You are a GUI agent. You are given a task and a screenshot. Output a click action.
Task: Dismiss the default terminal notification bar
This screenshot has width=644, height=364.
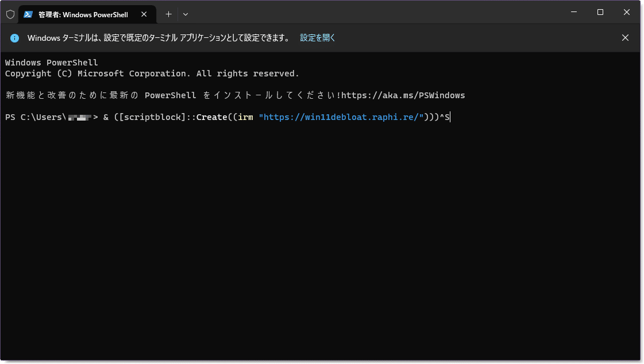pos(625,38)
